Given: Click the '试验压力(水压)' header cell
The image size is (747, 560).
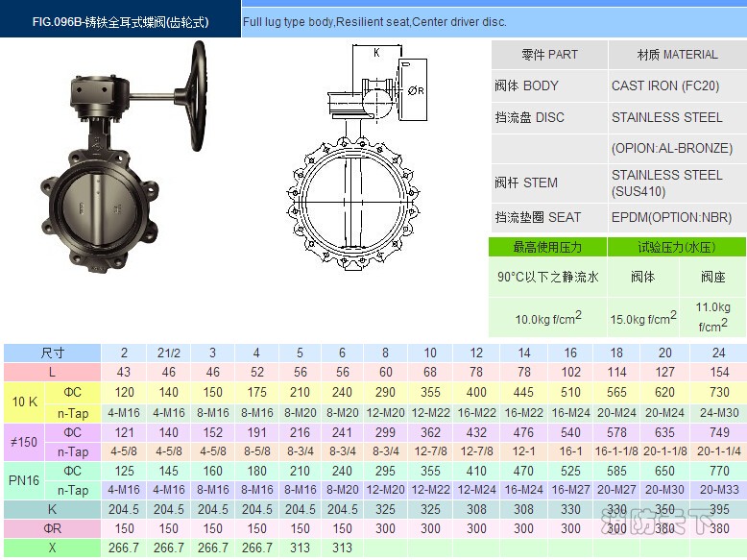Looking at the screenshot, I should point(677,248).
